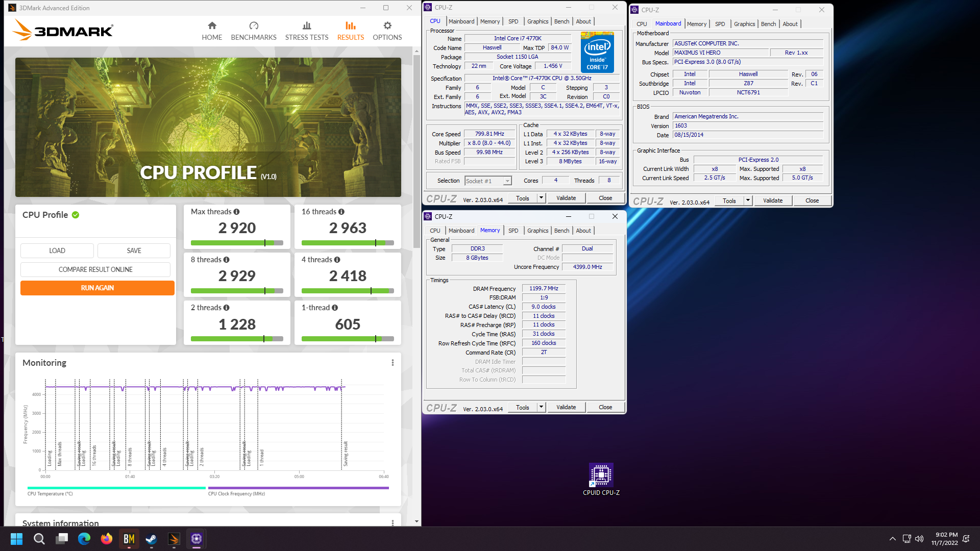This screenshot has width=980, height=551.
Task: Click the 1-thread score bar
Action: (348, 339)
